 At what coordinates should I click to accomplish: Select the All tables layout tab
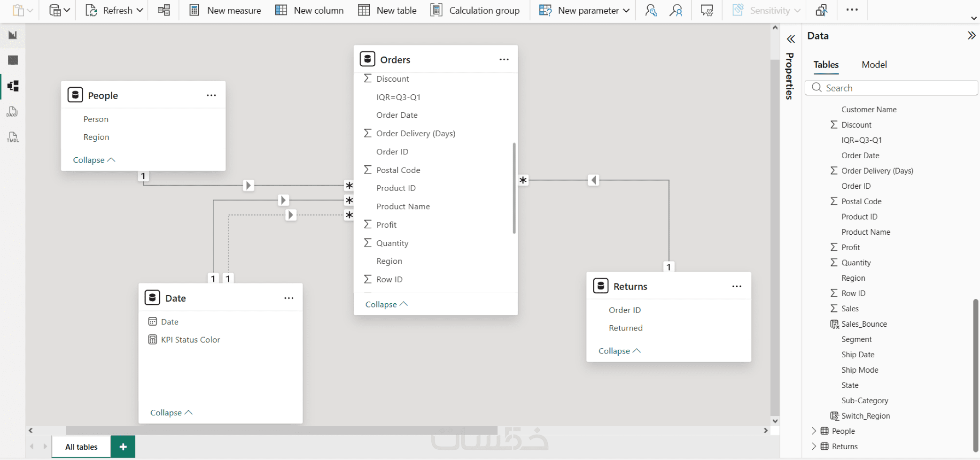pos(81,447)
